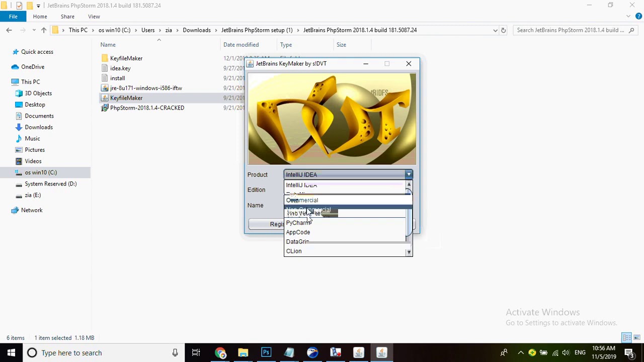The height and width of the screenshot is (362, 644).
Task: Open Google Chrome from the taskbar
Action: [x=220, y=353]
